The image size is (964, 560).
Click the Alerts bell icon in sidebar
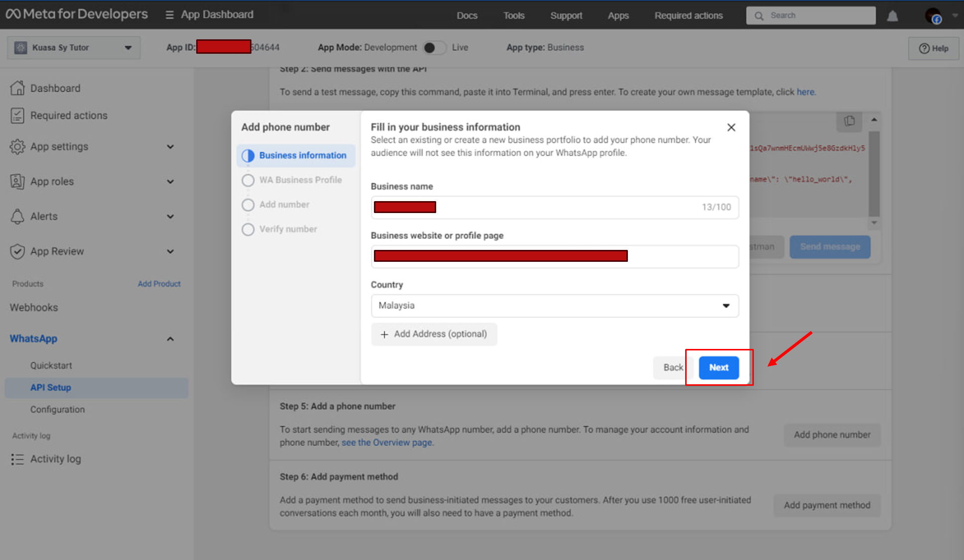click(x=17, y=217)
